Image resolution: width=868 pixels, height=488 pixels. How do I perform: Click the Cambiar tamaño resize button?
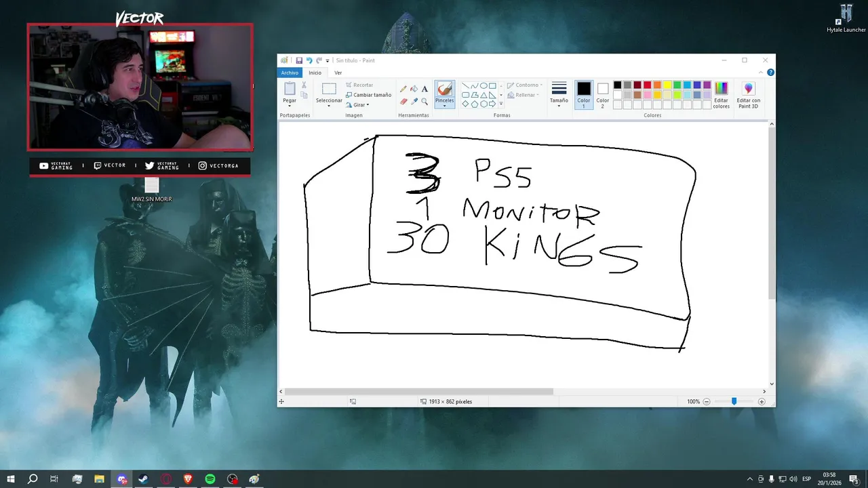point(368,95)
